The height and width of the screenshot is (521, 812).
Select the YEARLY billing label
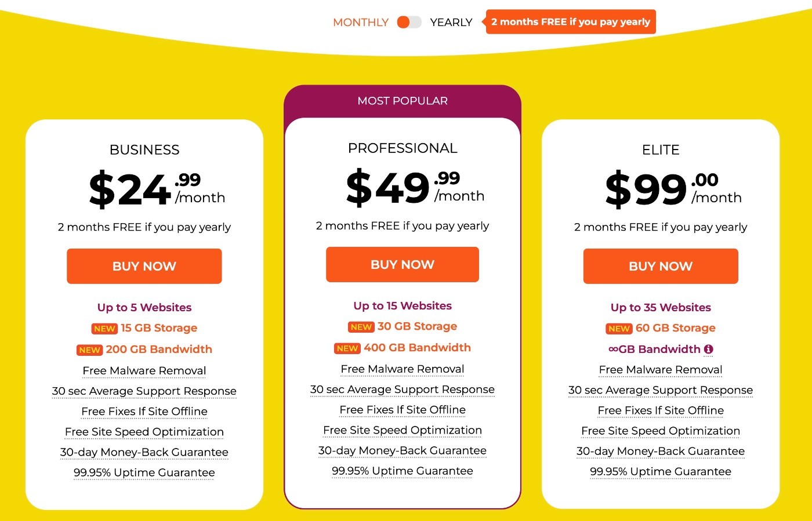click(x=451, y=22)
